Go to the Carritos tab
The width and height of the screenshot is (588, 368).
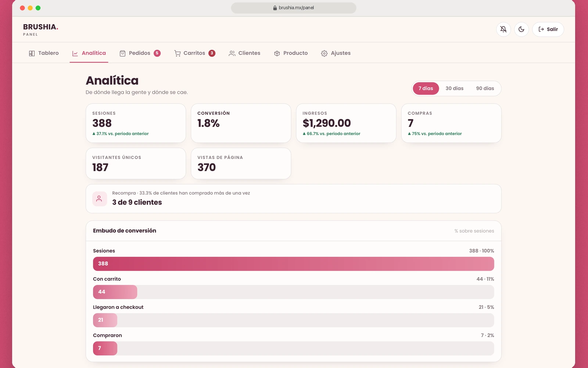click(195, 53)
